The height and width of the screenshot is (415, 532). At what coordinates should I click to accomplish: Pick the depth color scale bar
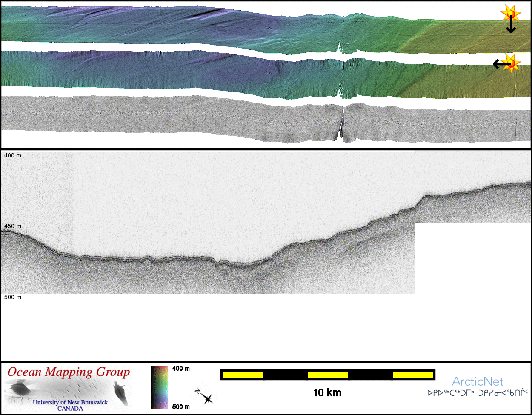(x=160, y=387)
